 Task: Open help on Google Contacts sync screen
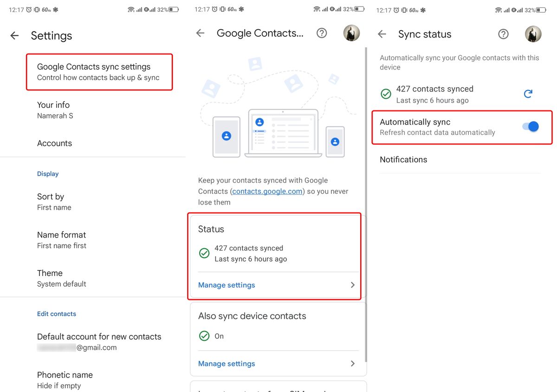322,33
